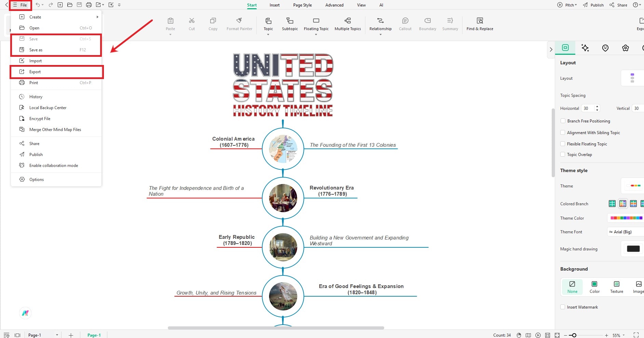Viewport: 644px width, 338px height.
Task: Enable Flexible Floating Topic checkbox
Action: tap(563, 144)
